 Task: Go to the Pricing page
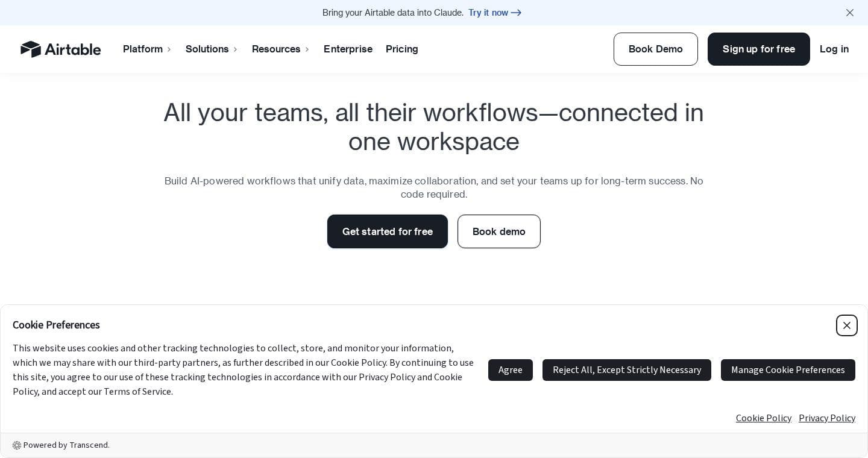click(402, 49)
